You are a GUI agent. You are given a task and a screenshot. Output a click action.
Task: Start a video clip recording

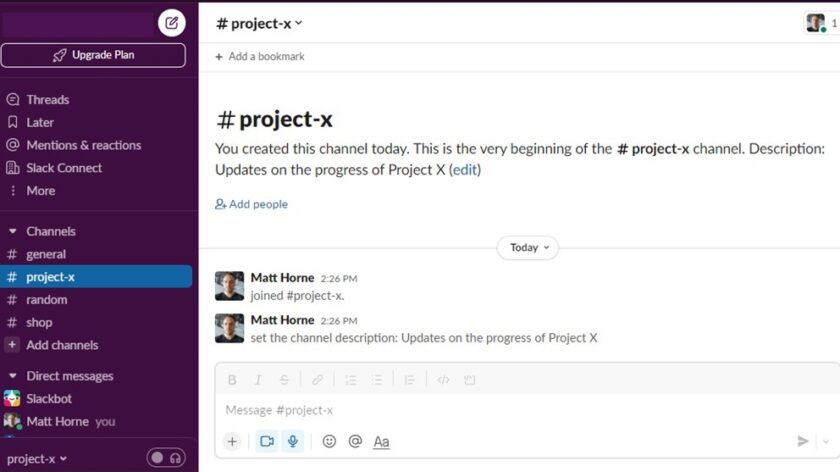coord(266,441)
